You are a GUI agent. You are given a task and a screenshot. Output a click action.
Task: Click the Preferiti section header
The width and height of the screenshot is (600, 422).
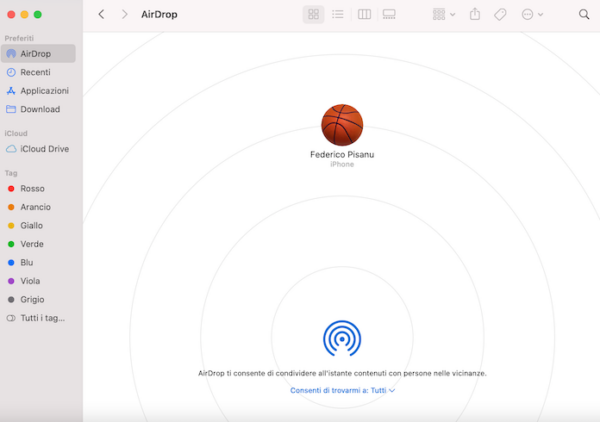tap(19, 38)
